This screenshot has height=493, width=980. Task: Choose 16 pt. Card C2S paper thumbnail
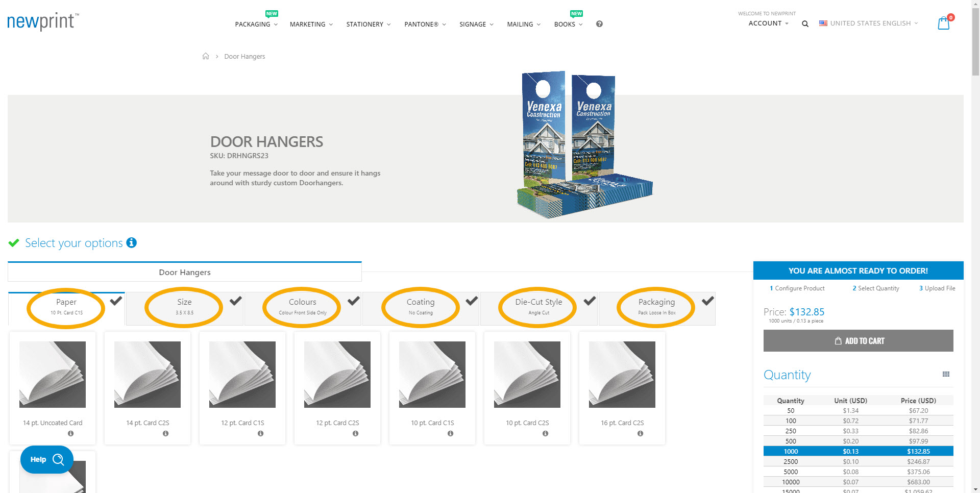[622, 375]
